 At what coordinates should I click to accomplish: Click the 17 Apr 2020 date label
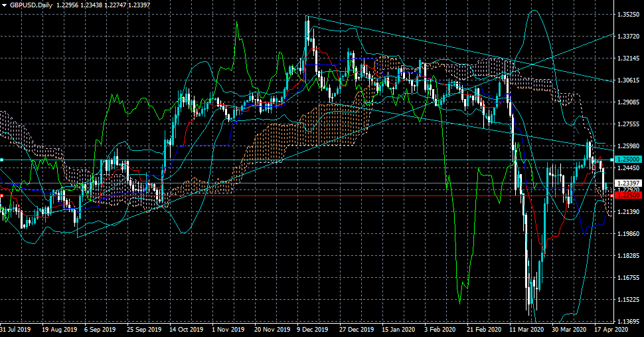click(611, 330)
